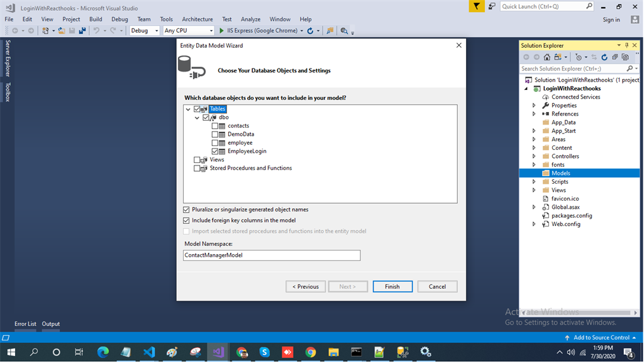Click Sign in link
This screenshot has height=363, width=644.
[611, 20]
